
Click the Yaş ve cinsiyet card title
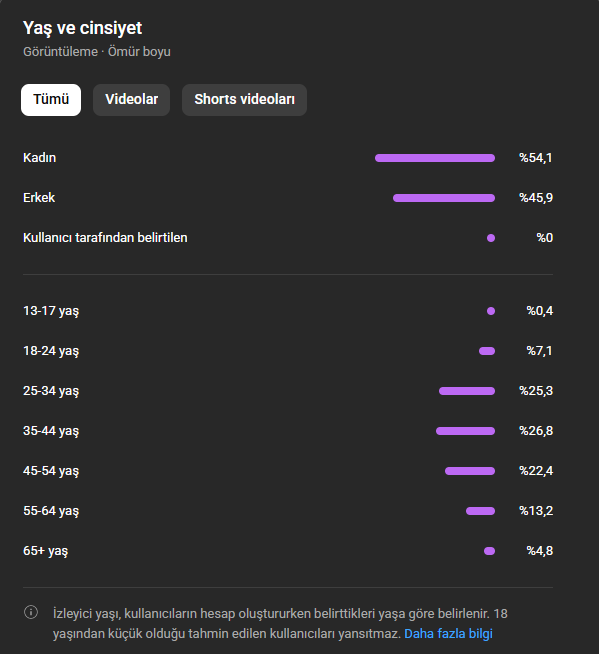[x=82, y=28]
